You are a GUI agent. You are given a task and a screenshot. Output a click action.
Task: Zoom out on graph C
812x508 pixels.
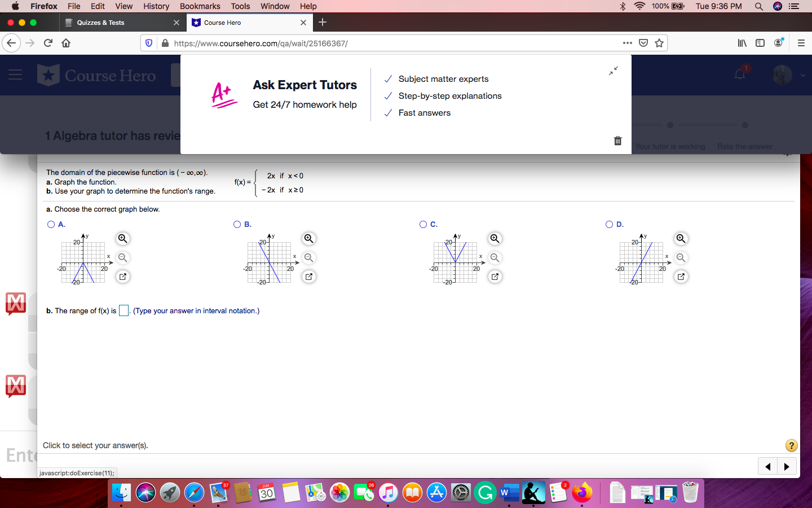(495, 258)
